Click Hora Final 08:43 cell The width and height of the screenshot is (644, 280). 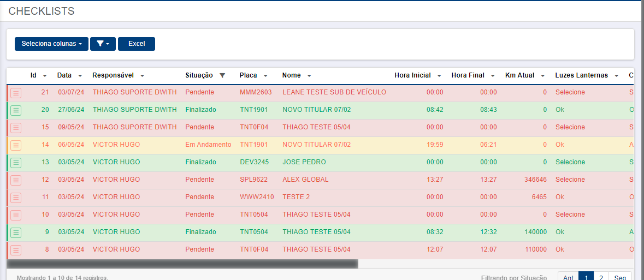coord(489,110)
